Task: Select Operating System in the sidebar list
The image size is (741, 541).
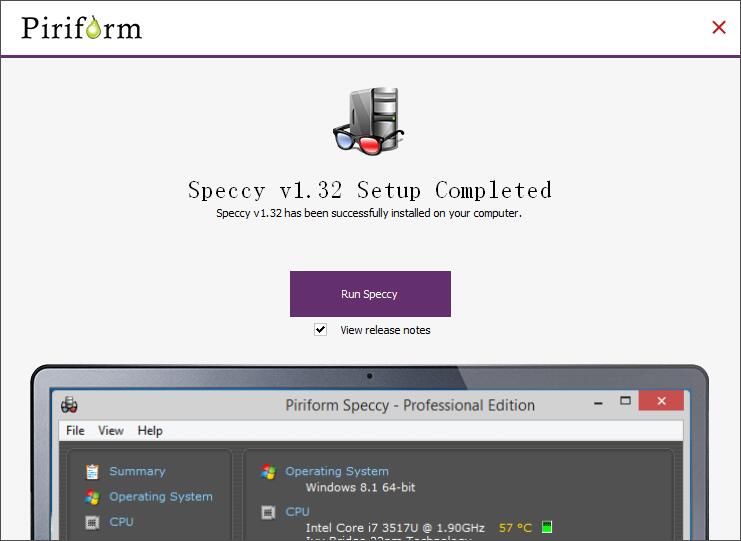Action: click(x=161, y=497)
